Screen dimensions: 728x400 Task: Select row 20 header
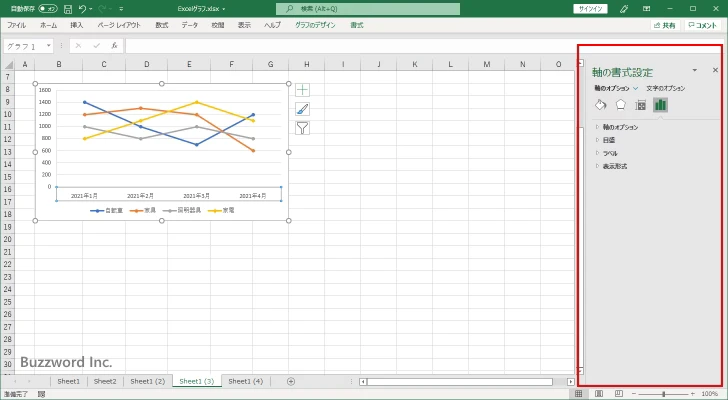(7, 239)
